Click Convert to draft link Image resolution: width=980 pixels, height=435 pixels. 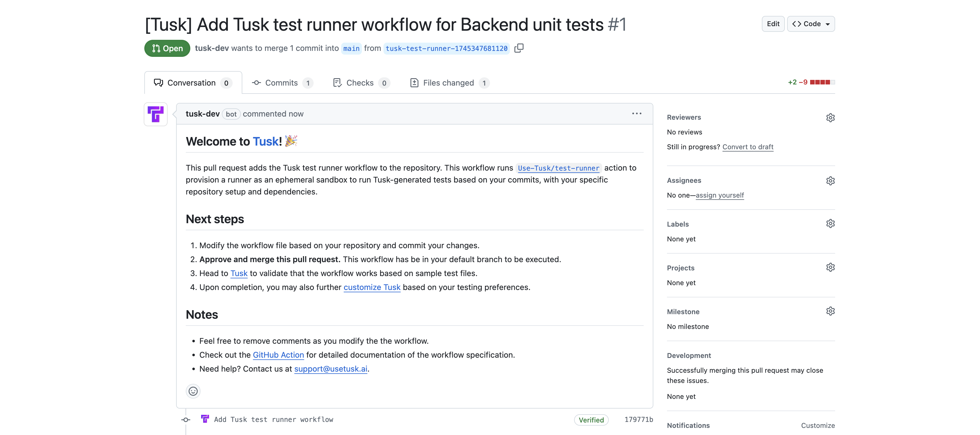point(748,147)
